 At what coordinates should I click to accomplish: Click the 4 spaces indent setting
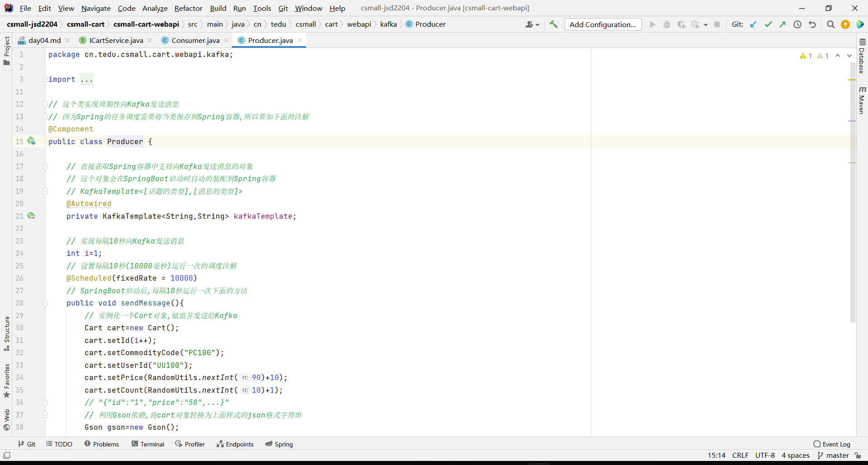pos(796,456)
